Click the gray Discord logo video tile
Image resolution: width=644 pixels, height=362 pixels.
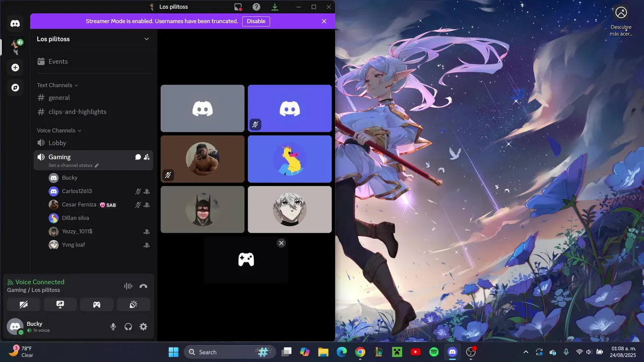click(x=202, y=108)
